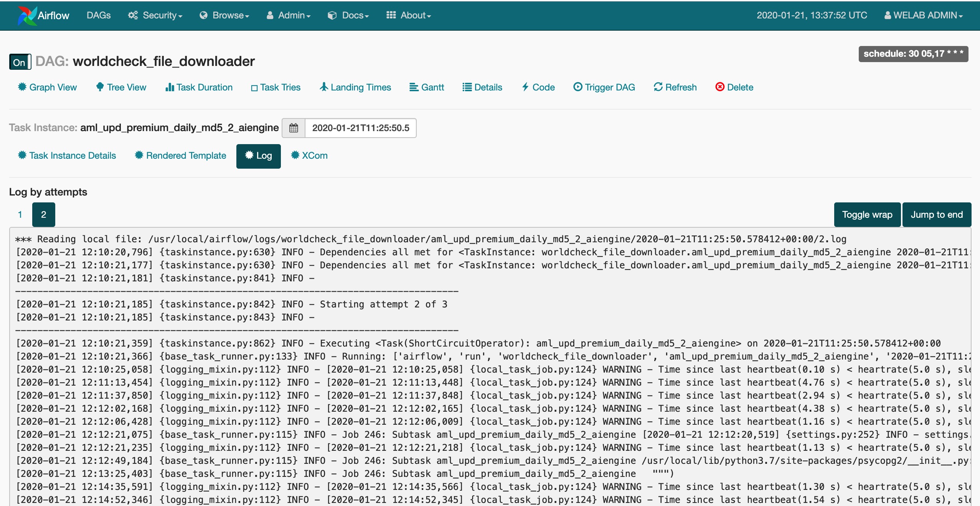Click the execution date input field
Viewport: 980px width, 506px height.
coord(360,128)
